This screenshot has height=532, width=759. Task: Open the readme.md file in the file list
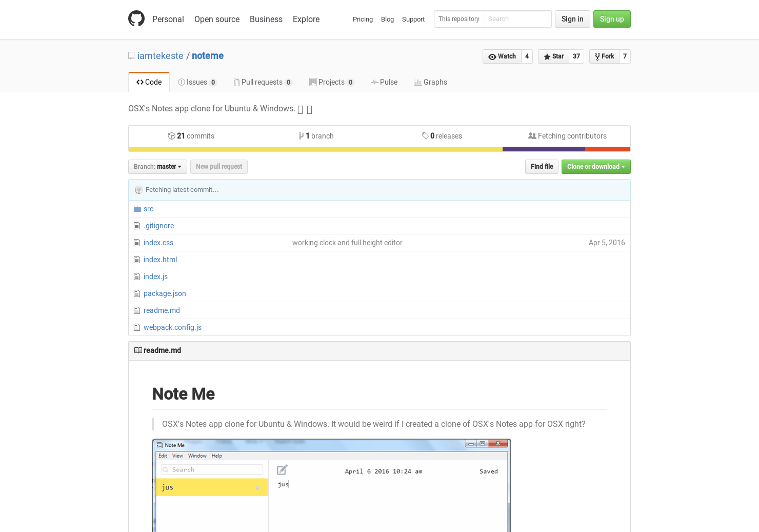(x=162, y=310)
